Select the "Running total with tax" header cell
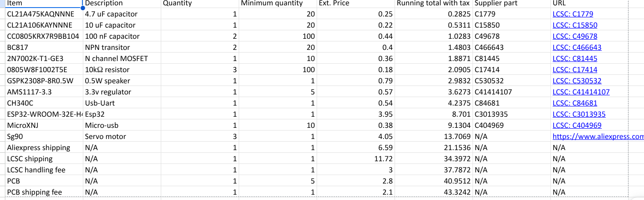644x200 pixels. (x=433, y=4)
